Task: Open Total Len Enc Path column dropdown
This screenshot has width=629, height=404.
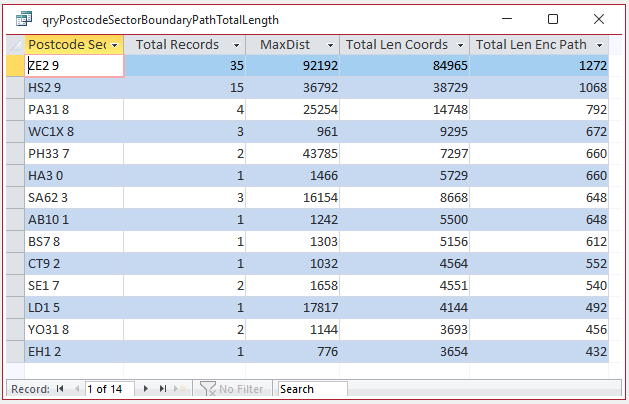Action: [600, 45]
